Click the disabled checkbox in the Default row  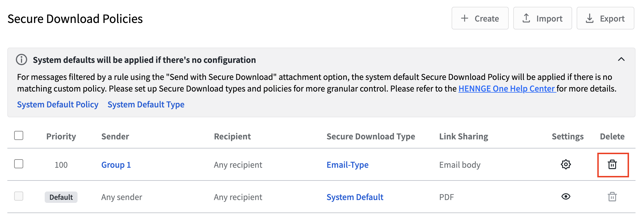coord(19,196)
